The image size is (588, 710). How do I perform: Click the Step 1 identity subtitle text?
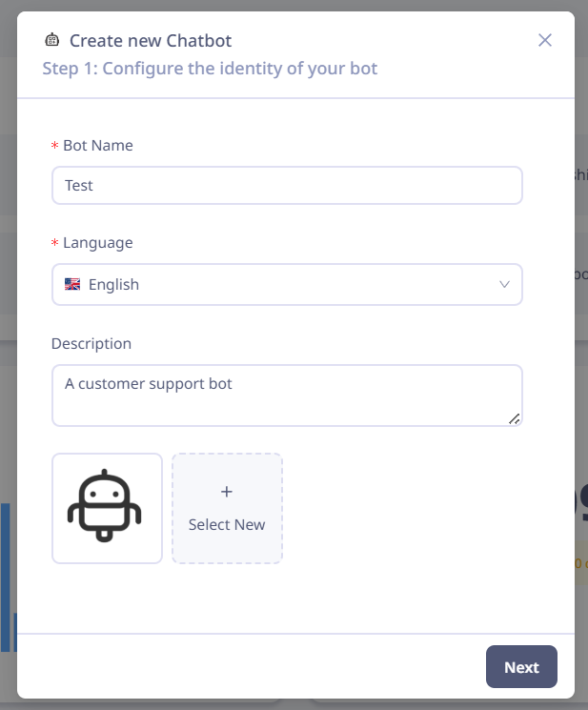(210, 69)
